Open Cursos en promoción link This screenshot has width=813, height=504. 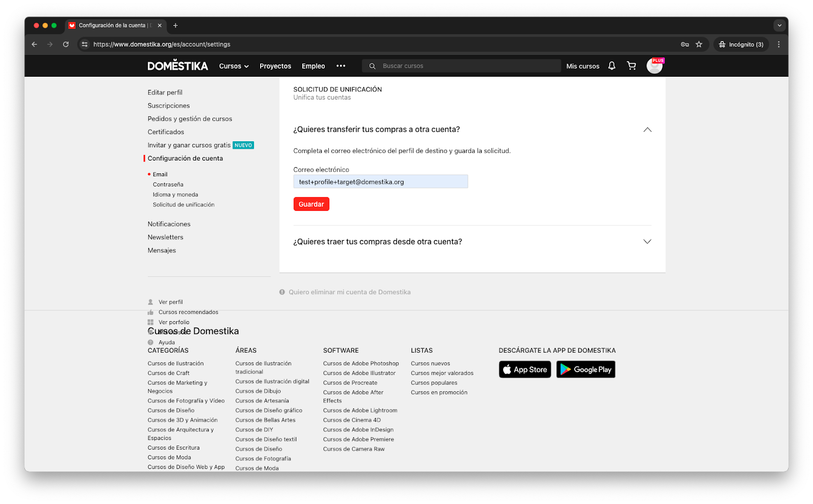point(439,392)
